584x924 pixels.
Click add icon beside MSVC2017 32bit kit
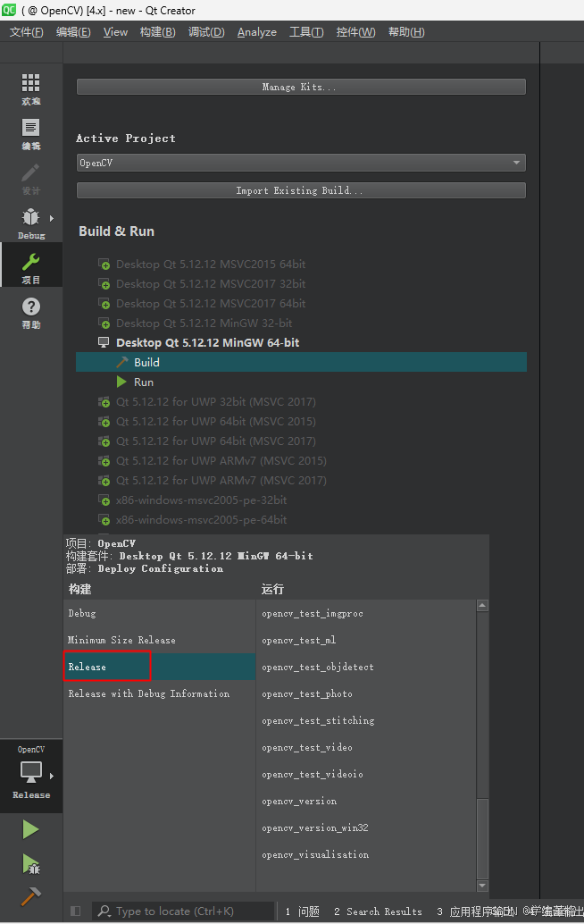pos(104,284)
